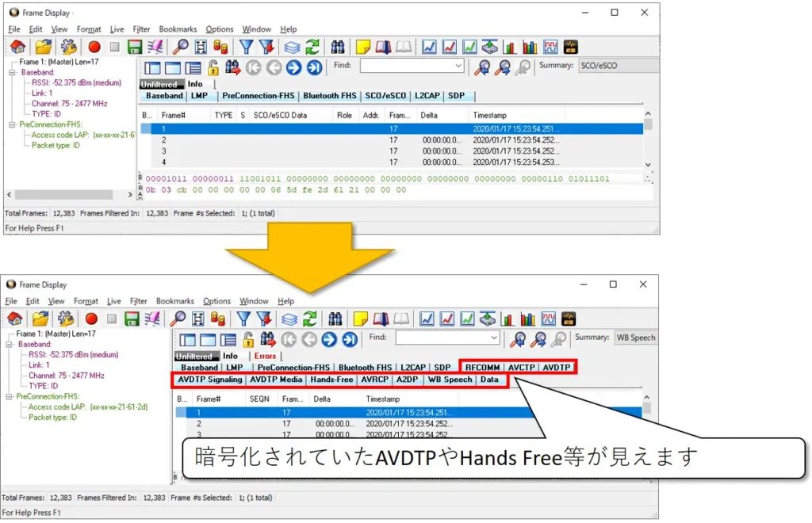Click the green save icon in lower window toolbar
The width and height of the screenshot is (812, 523).
pyautogui.click(x=132, y=319)
